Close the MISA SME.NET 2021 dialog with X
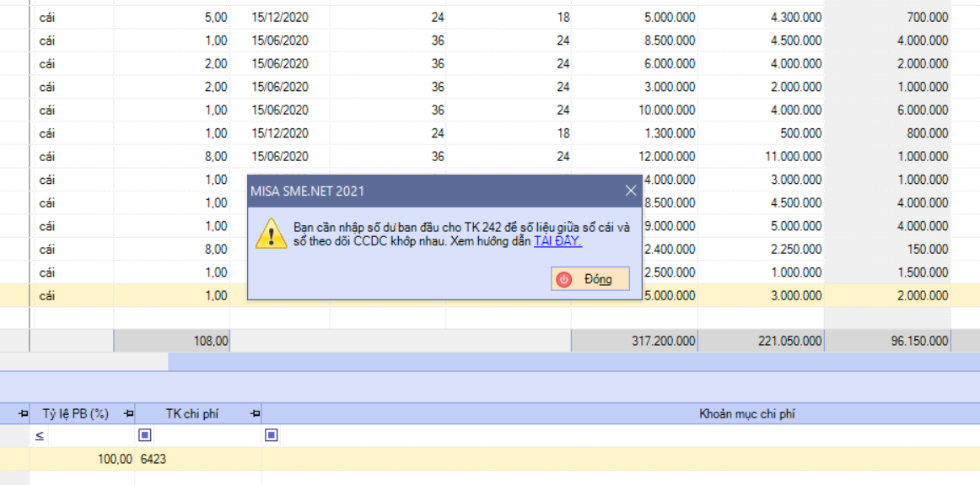980x485 pixels. point(631,191)
